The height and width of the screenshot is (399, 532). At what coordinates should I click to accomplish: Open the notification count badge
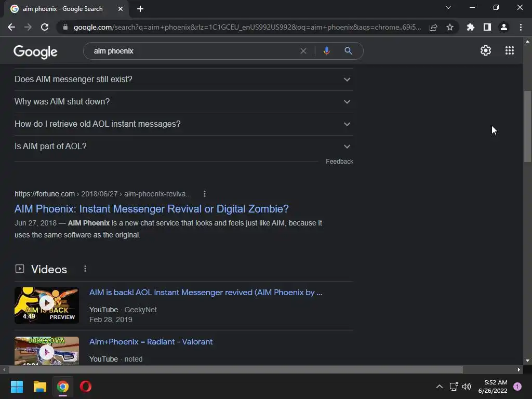coord(517,387)
